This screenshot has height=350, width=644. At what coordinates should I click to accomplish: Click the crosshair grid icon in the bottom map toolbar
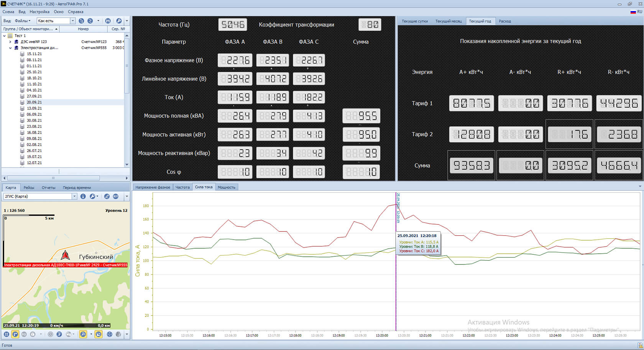click(x=7, y=334)
